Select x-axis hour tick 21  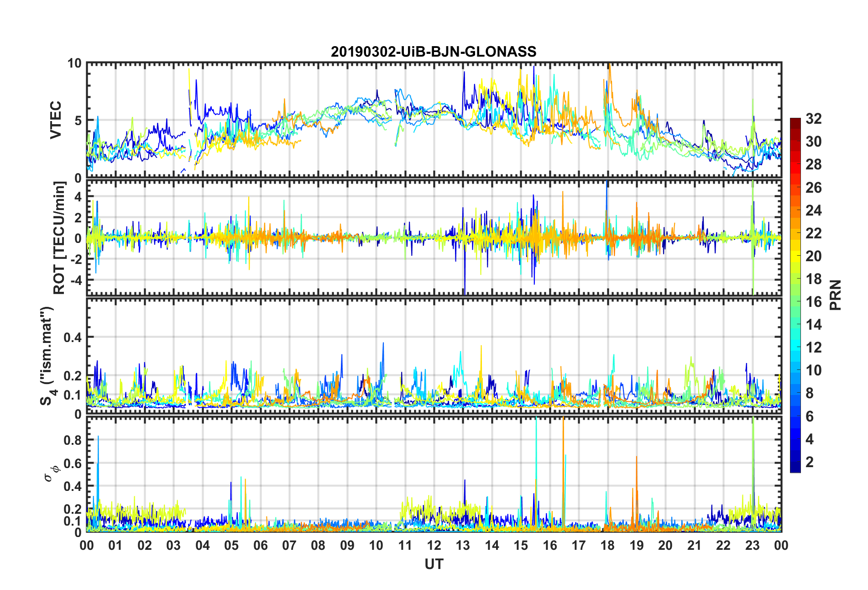pos(695,545)
